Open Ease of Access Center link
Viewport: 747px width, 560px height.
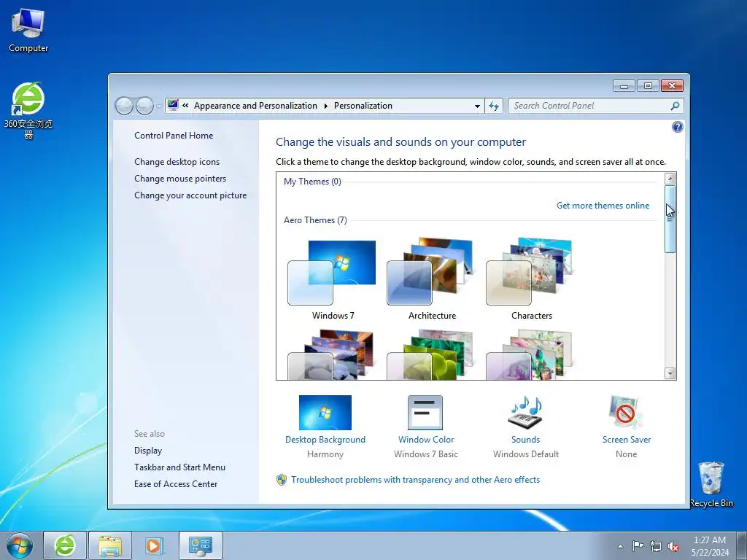click(x=176, y=484)
